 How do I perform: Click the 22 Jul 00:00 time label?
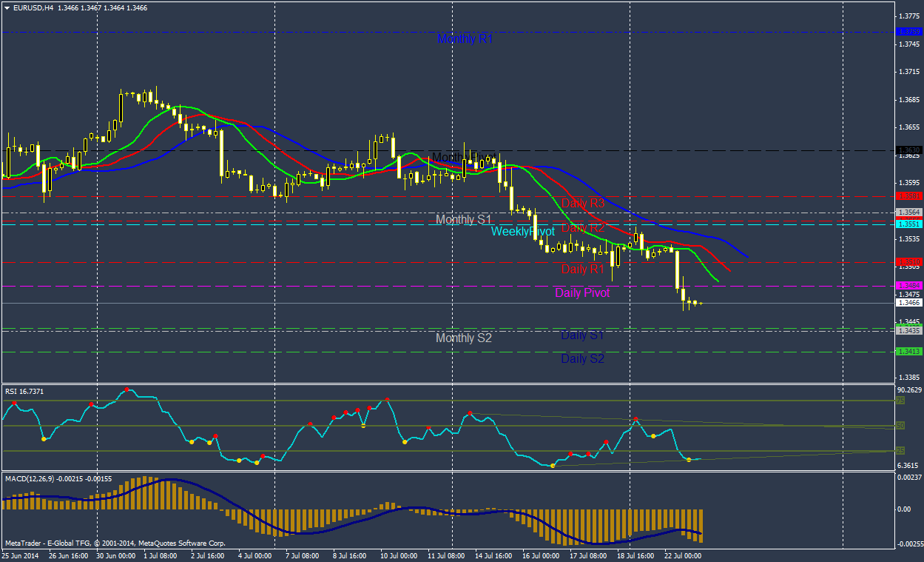pos(682,555)
